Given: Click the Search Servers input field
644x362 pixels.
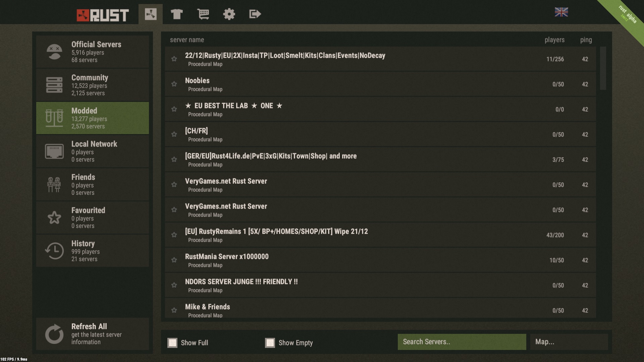Looking at the screenshot, I should point(462,342).
